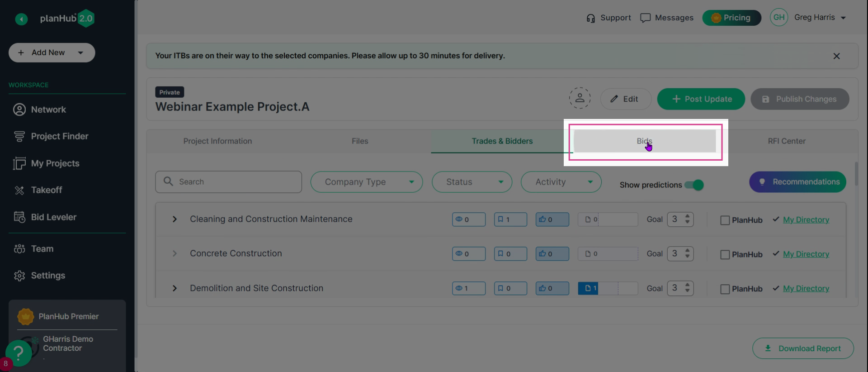The image size is (868, 372).
Task: Open Activity filter dropdown
Action: coord(561,182)
